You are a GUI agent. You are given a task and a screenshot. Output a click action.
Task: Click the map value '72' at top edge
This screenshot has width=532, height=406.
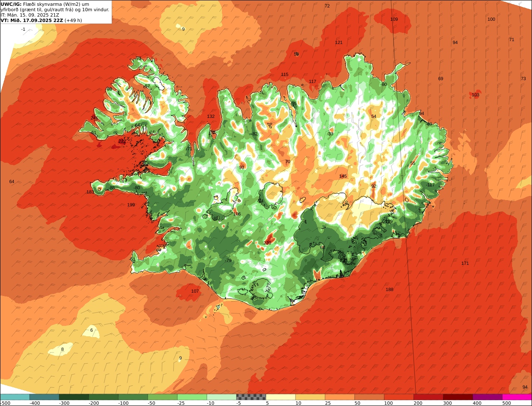(x=327, y=6)
